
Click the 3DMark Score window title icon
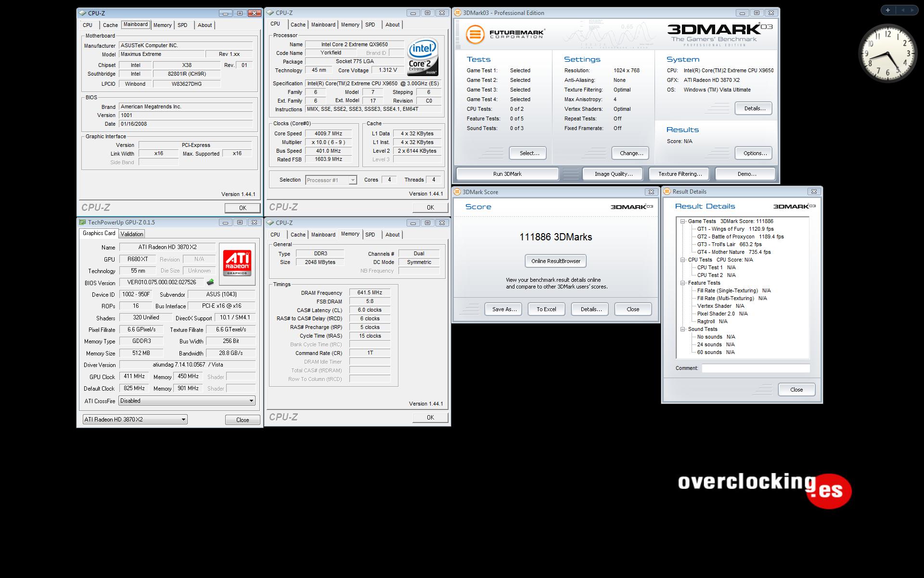(458, 192)
